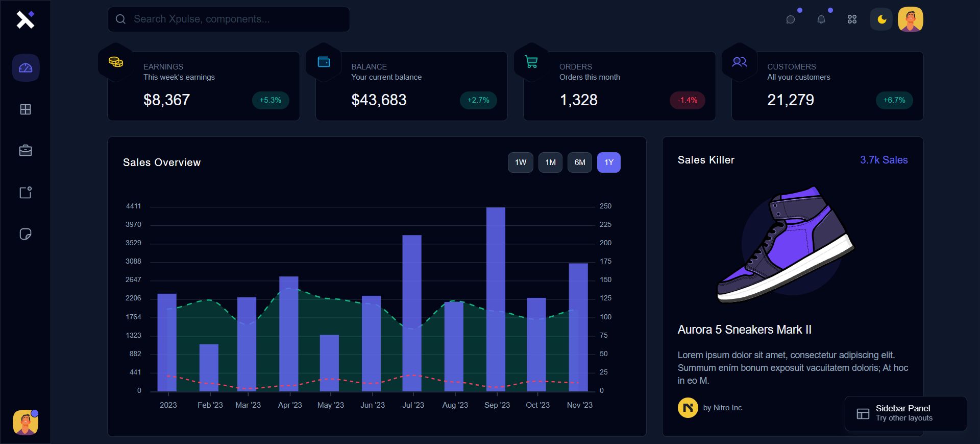Click the 3.7k Sales link
This screenshot has height=444, width=980.
coord(884,160)
